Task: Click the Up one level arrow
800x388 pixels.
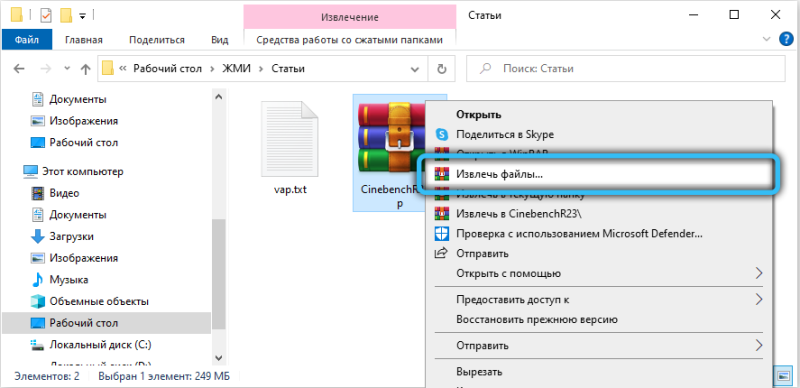Action: [86, 68]
